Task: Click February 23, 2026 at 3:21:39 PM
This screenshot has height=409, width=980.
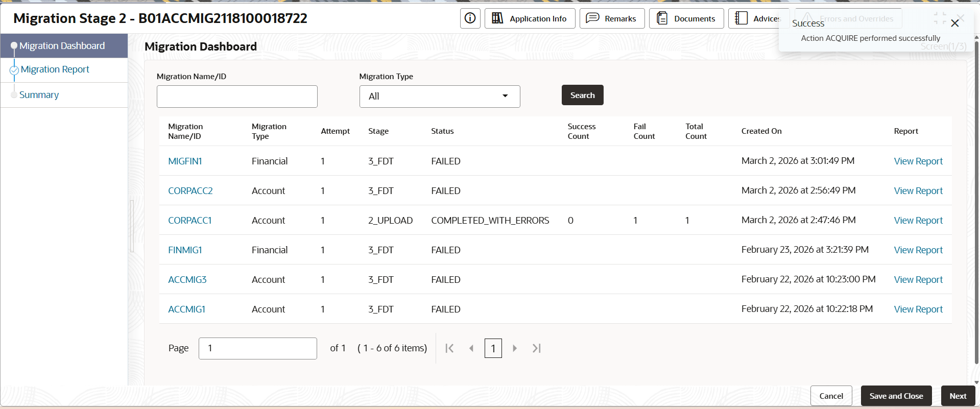Action: point(805,250)
